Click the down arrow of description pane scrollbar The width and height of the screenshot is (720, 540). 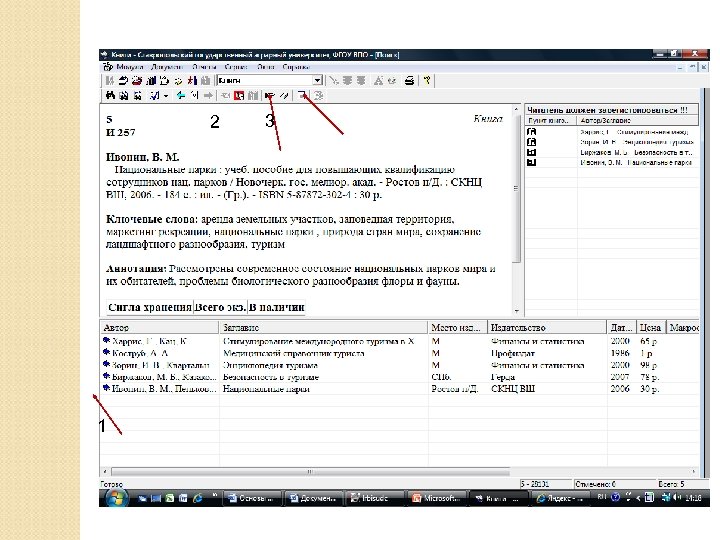point(517,311)
